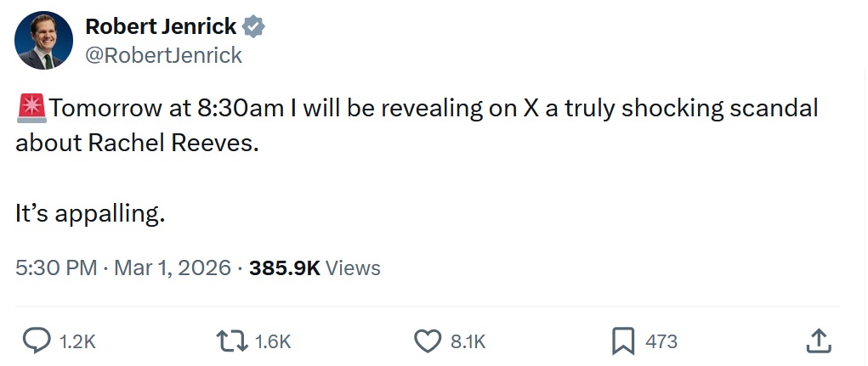The height and width of the screenshot is (366, 868).
Task: Click the reply speech bubble icon
Action: pyautogui.click(x=36, y=341)
